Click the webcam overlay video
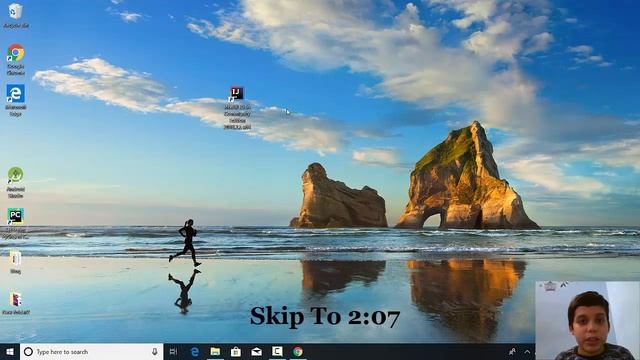 coord(587,320)
